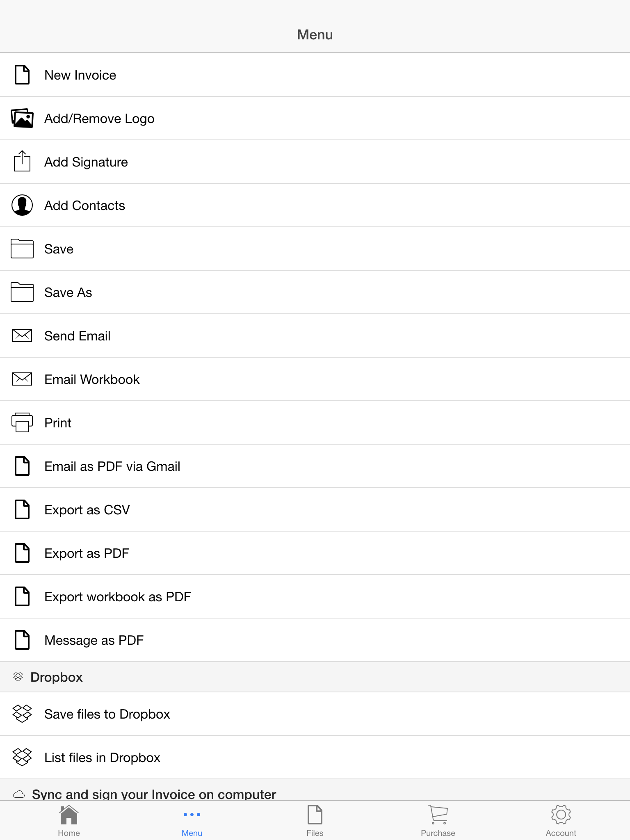Open the Purchase cart tab

(x=438, y=821)
